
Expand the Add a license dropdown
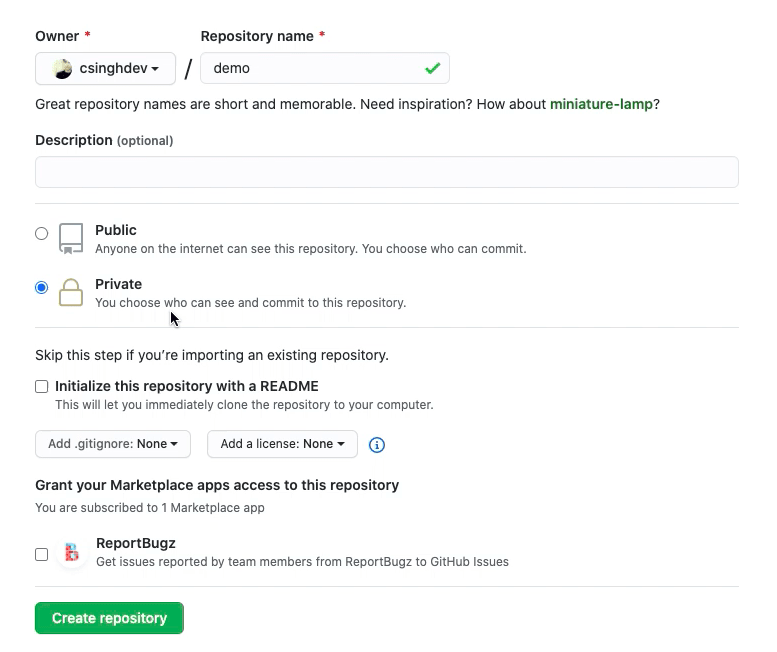[282, 444]
